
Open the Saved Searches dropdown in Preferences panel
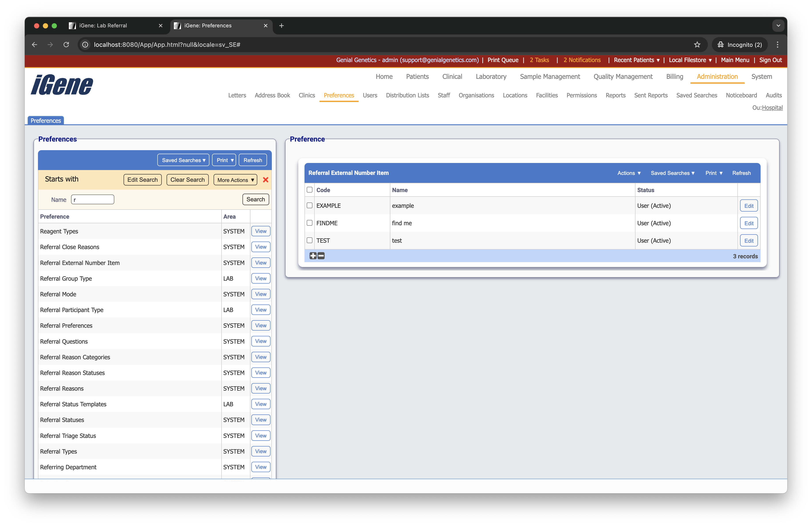183,160
